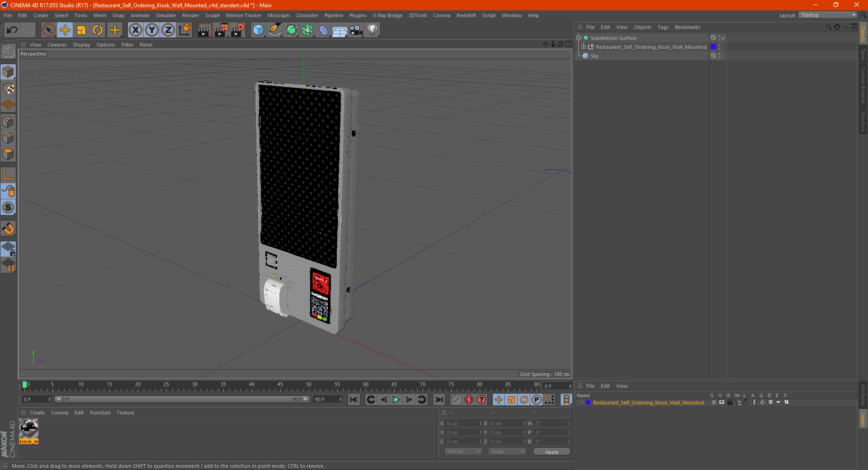Select the kiosk_m material thumbnail
The width and height of the screenshot is (868, 470).
click(29, 428)
